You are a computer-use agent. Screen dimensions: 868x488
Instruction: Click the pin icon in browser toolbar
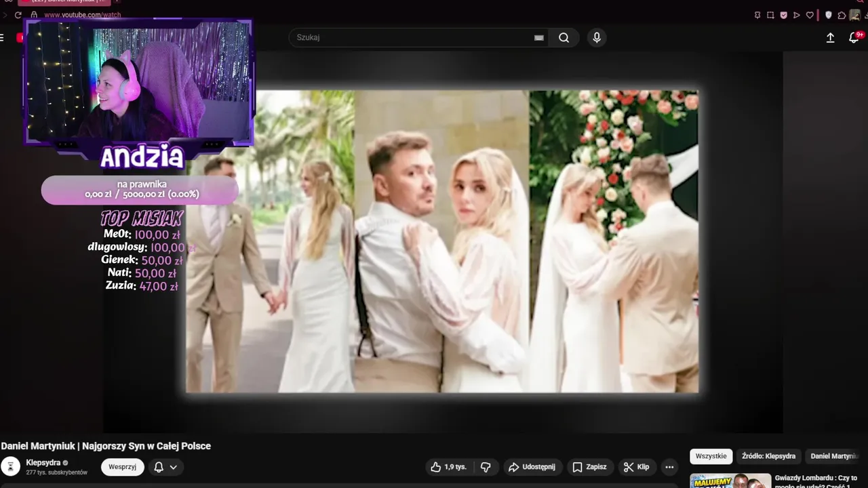[757, 15]
